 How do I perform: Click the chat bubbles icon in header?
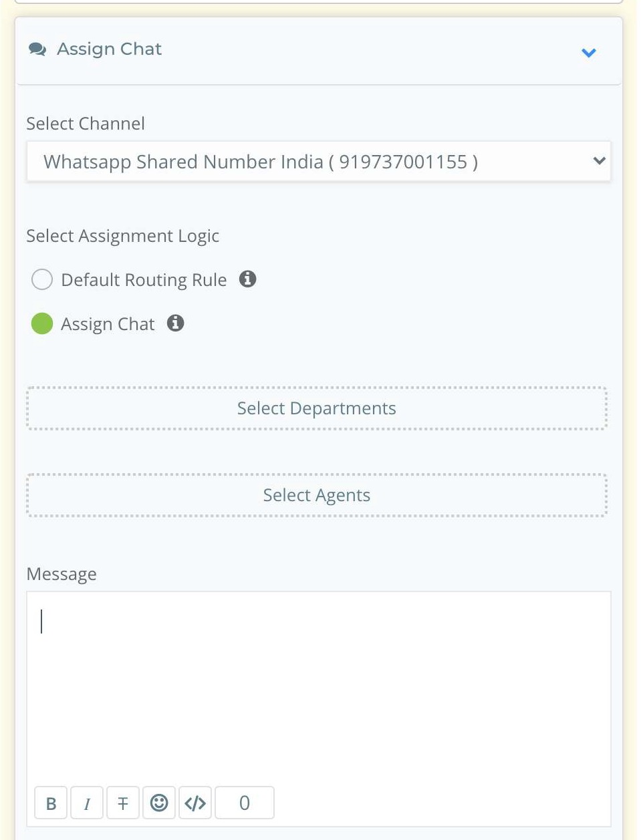click(x=37, y=49)
